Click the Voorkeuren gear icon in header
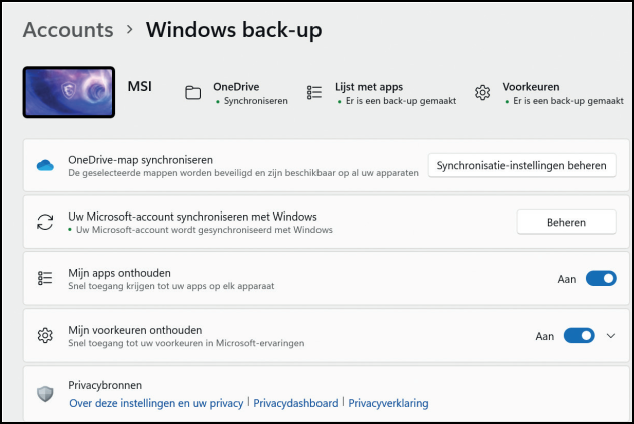 pyautogui.click(x=483, y=93)
